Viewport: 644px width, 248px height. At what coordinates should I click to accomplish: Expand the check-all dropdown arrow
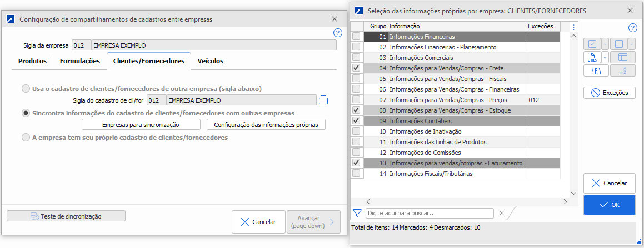point(605,44)
